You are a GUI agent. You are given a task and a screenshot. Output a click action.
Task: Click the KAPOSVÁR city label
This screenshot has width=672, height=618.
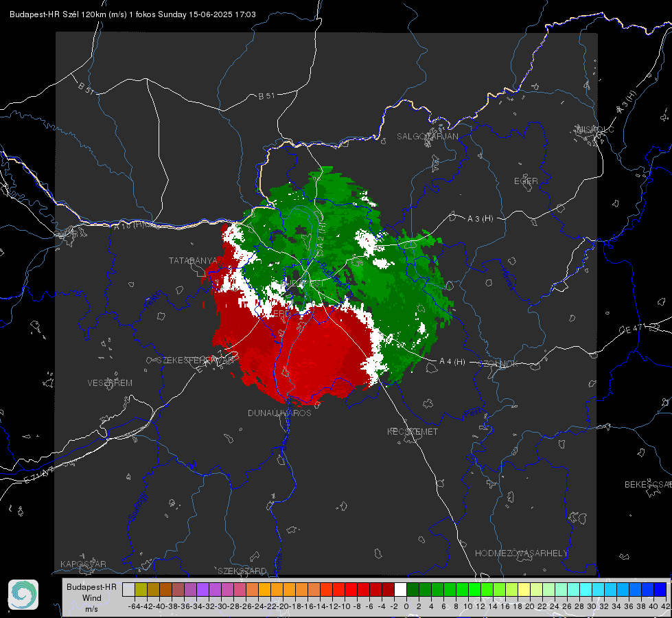(83, 564)
